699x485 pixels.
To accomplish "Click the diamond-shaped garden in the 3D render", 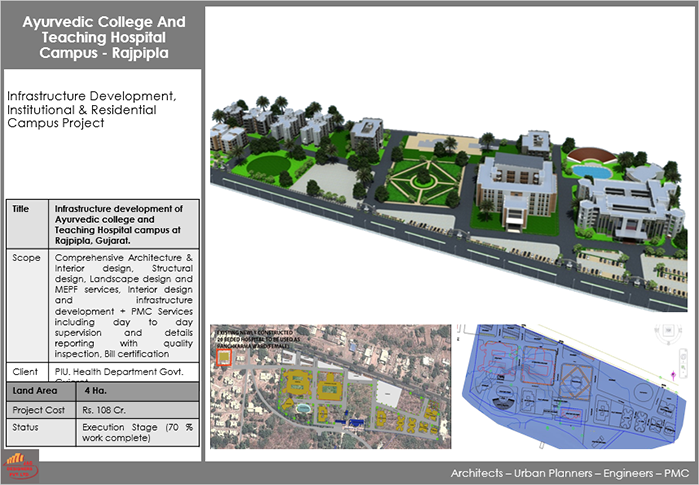I will 422,182.
